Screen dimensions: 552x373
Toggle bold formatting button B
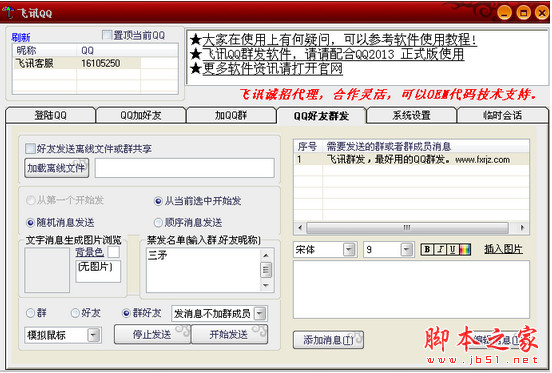428,250
